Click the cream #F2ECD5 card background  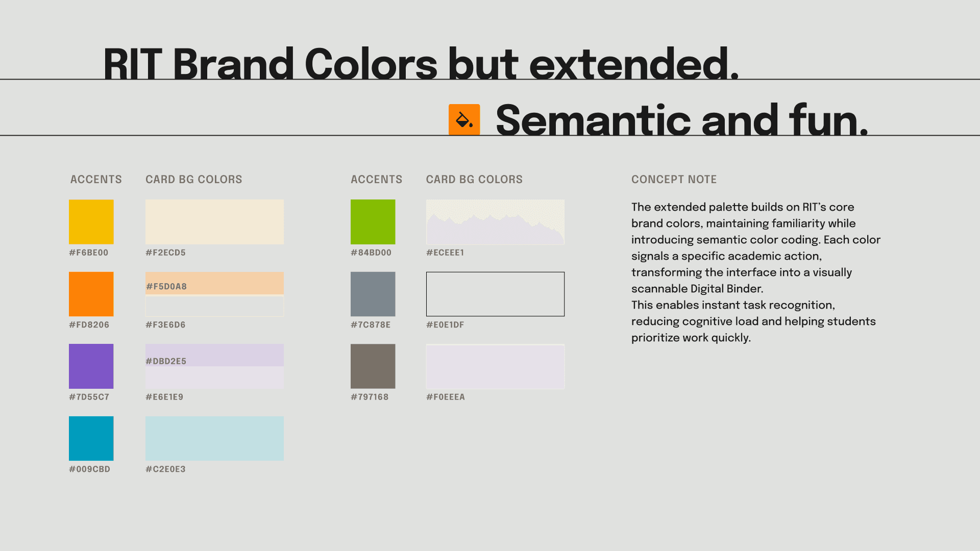(214, 221)
